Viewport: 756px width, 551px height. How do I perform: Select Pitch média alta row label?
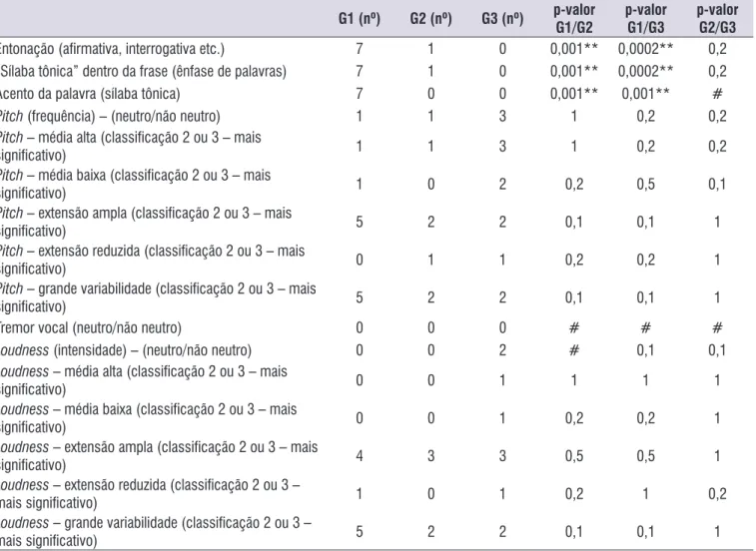pos(130,146)
